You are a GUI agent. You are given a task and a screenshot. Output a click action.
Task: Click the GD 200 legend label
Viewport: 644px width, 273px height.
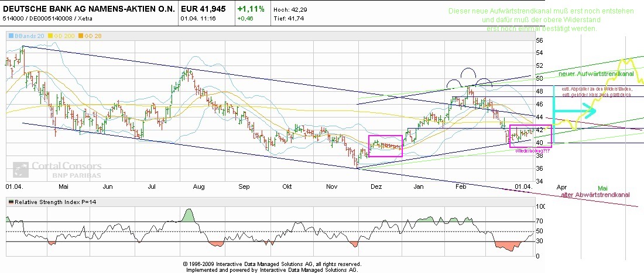(64, 36)
